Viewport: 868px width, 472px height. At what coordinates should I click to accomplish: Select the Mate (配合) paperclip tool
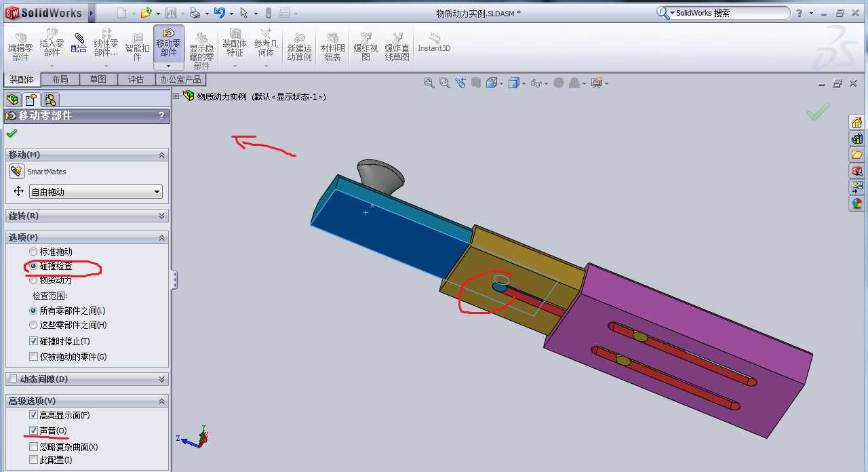click(x=79, y=43)
